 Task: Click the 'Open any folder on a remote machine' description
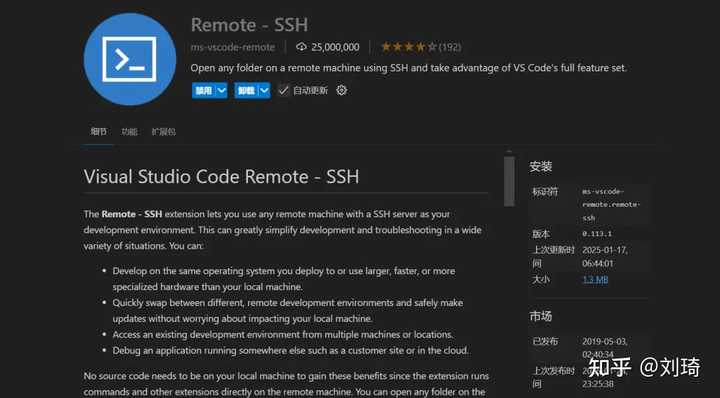tap(409, 68)
